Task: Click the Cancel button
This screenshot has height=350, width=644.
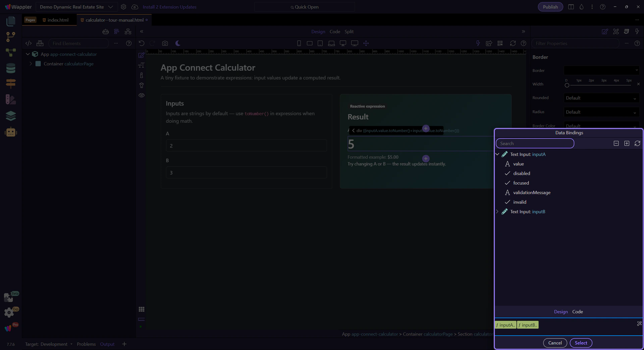Action: 555,343
